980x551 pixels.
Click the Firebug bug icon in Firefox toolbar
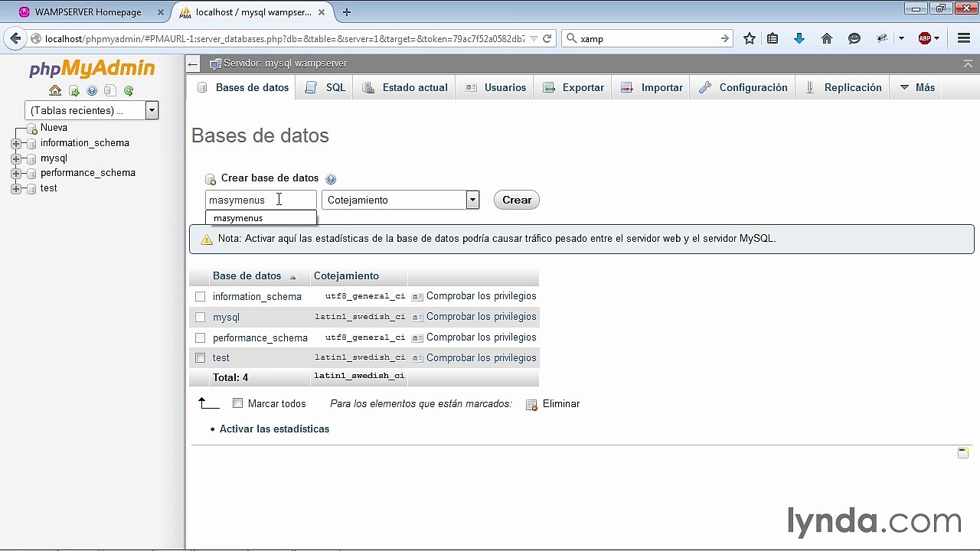tap(882, 38)
